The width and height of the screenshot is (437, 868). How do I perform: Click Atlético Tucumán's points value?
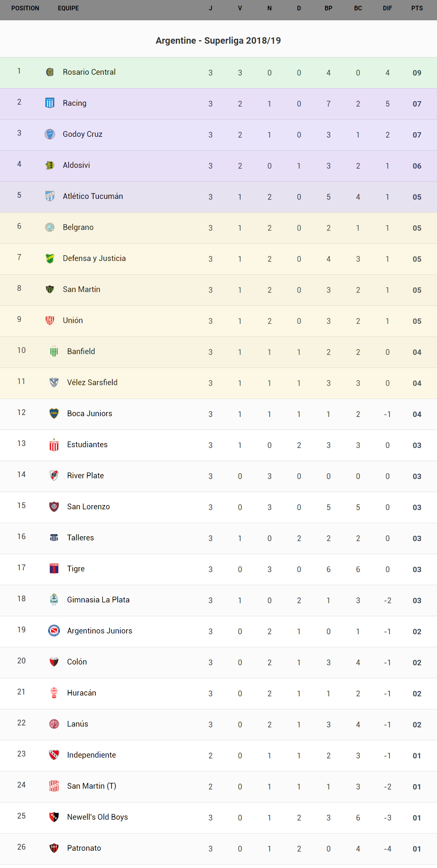417,197
